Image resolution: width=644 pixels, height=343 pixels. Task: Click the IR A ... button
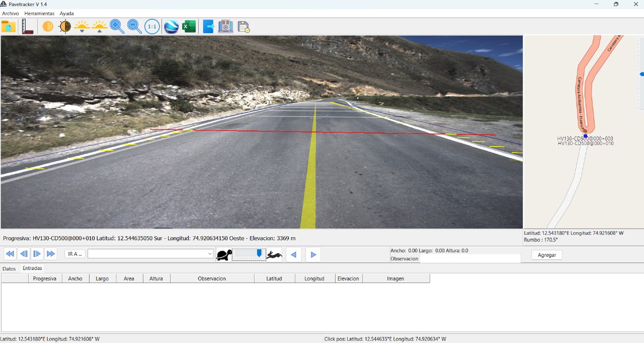(x=74, y=254)
